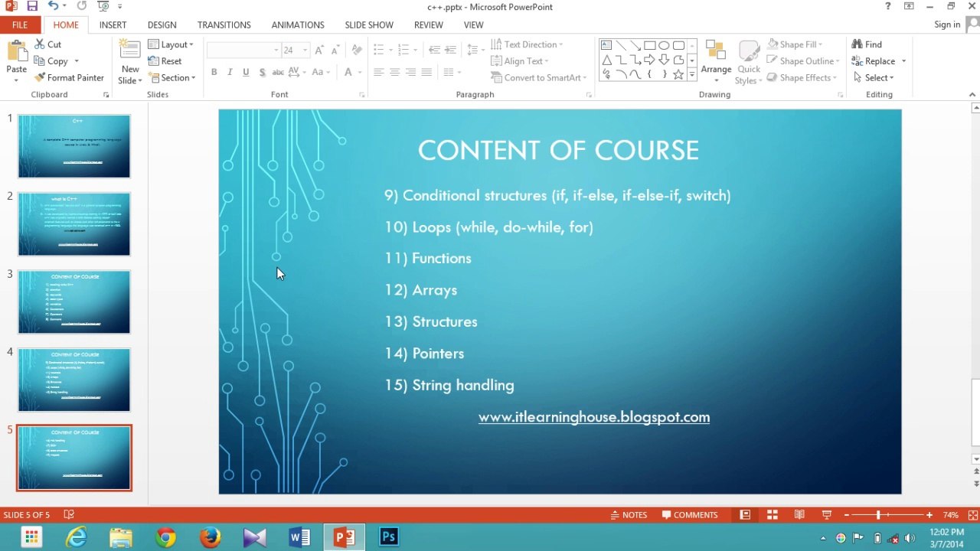This screenshot has height=551, width=980.
Task: Open Internet Explorer from the taskbar
Action: [76, 537]
